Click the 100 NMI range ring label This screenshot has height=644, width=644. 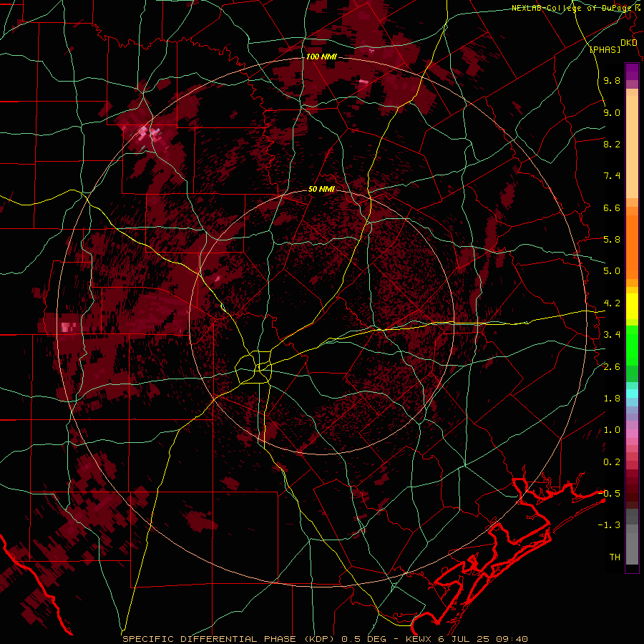pyautogui.click(x=321, y=57)
